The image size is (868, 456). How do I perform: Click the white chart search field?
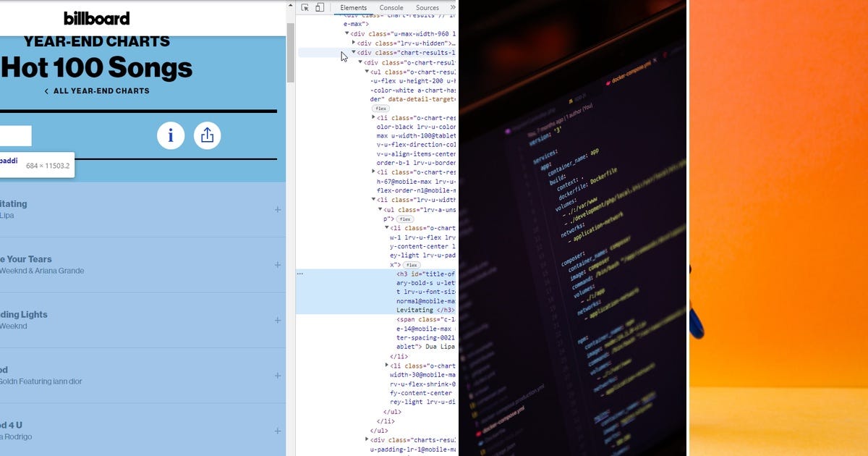click(x=16, y=135)
